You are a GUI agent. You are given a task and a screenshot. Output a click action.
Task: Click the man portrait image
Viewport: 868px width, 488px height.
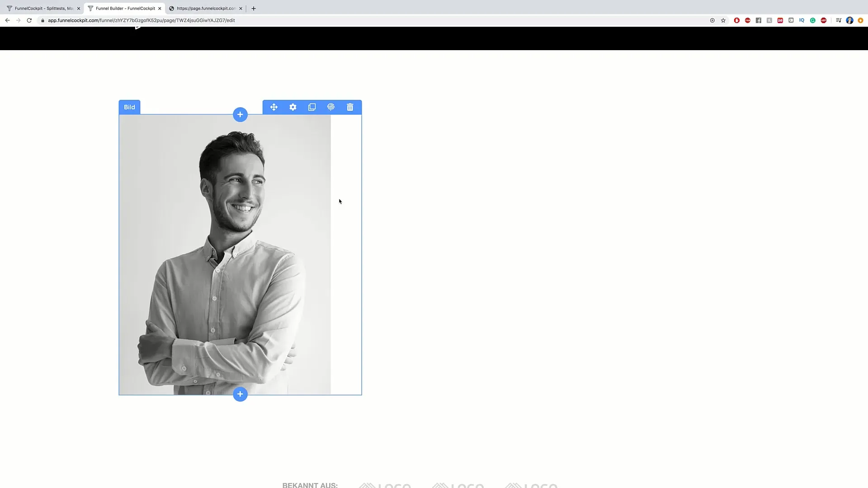tap(225, 254)
